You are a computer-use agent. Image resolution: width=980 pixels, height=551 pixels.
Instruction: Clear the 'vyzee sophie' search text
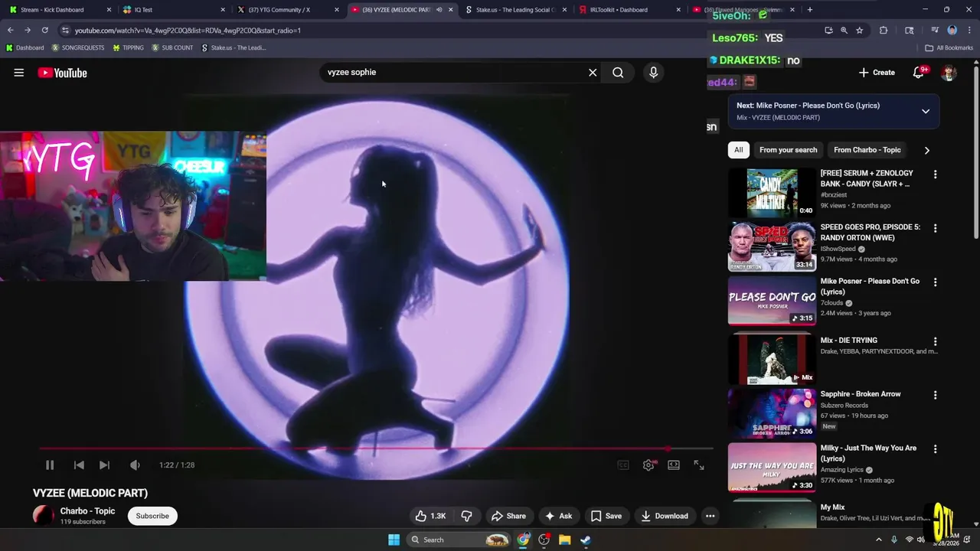point(593,73)
